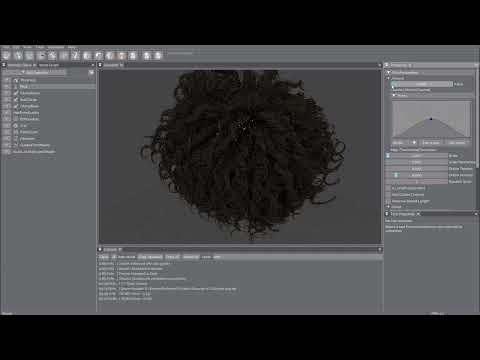The image size is (480, 360).
Task: Click the green icon next to the fourth numeric field
Action: point(396,175)
